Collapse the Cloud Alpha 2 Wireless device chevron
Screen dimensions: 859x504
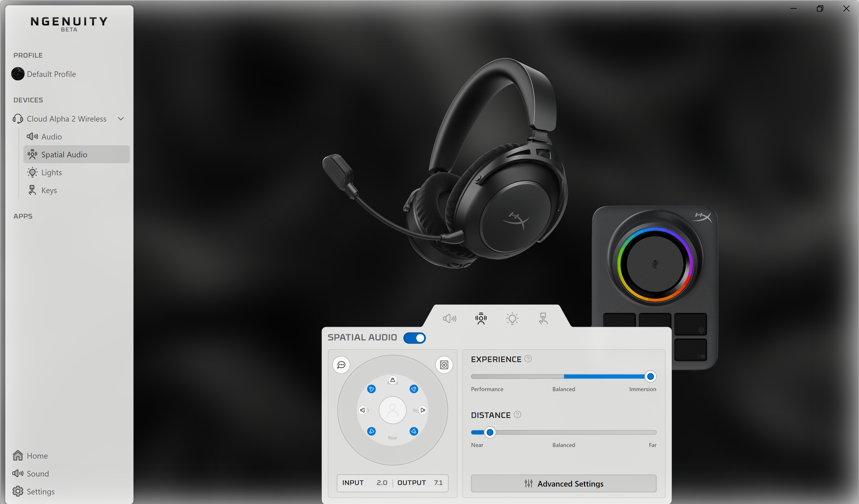[121, 119]
